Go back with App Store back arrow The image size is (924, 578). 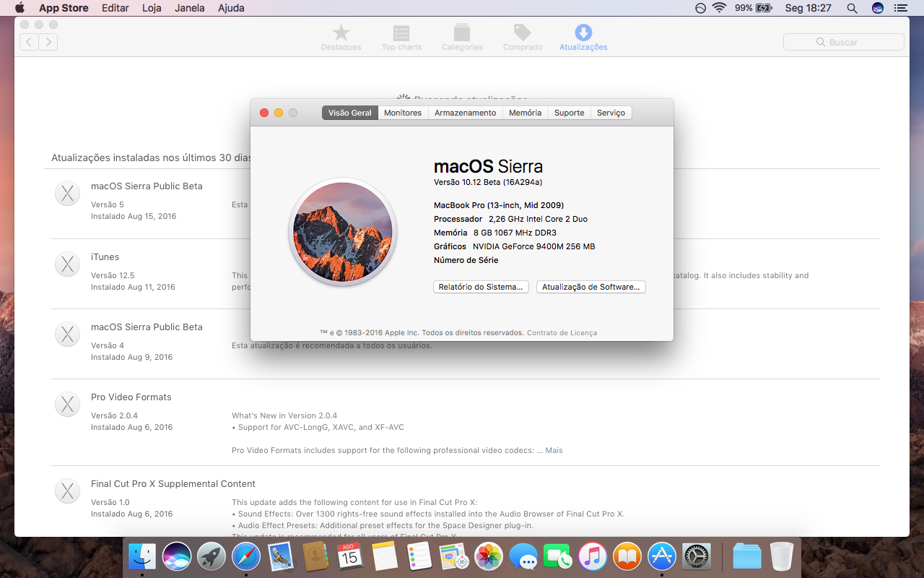tap(29, 42)
